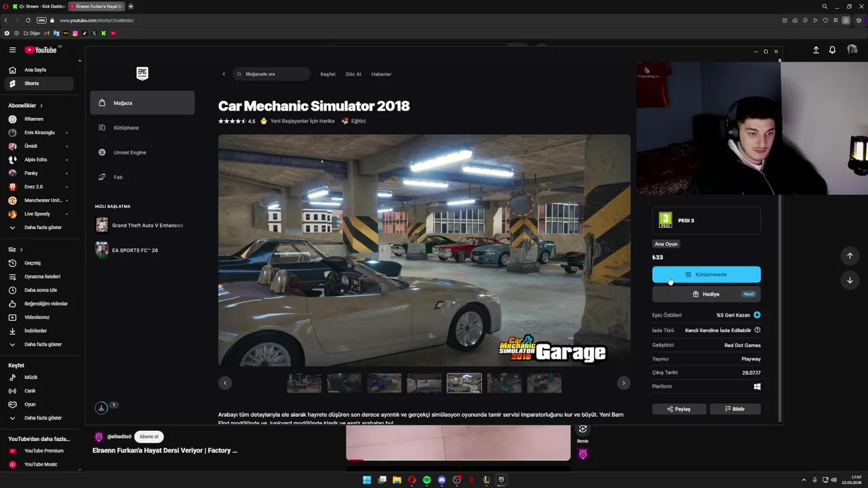Open the Opera sidebar heart icon

[x=825, y=20]
